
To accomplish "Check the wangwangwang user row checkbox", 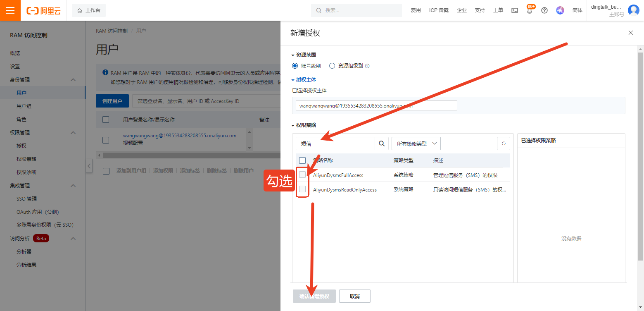I will (106, 140).
